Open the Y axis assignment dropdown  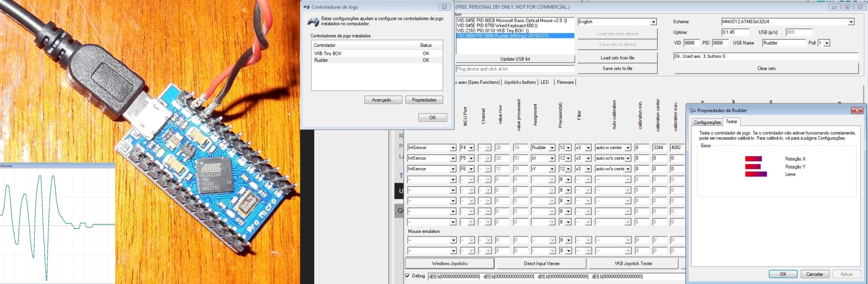(x=552, y=169)
